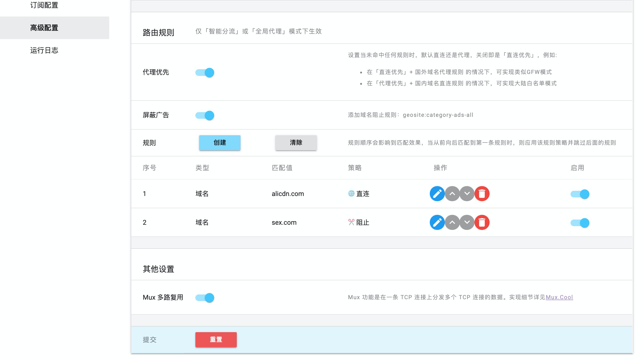Move the sex.com rule up
Image resolution: width=644 pixels, height=359 pixels.
click(x=452, y=222)
